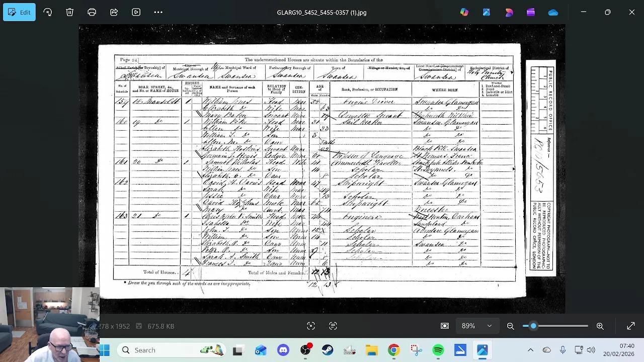The width and height of the screenshot is (644, 362).
Task: Click the volume speaker icon in the tray
Action: pyautogui.click(x=591, y=350)
